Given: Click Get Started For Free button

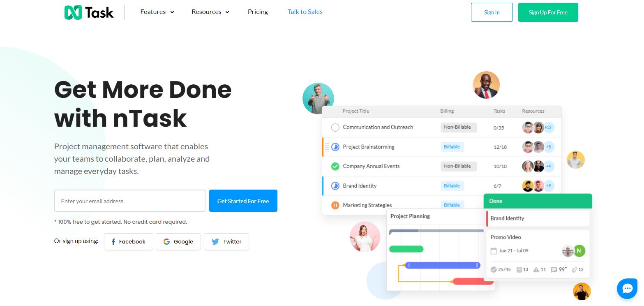Looking at the screenshot, I should click(x=243, y=201).
